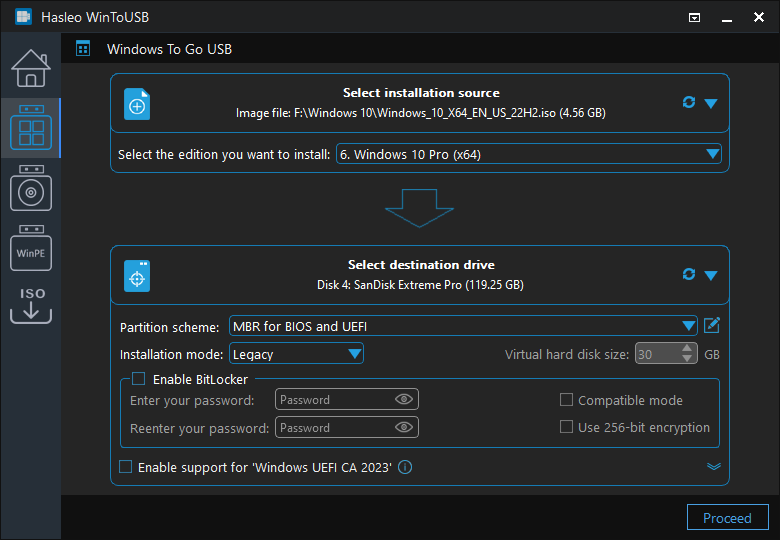Expand the destination drive dropdown arrow

[711, 275]
